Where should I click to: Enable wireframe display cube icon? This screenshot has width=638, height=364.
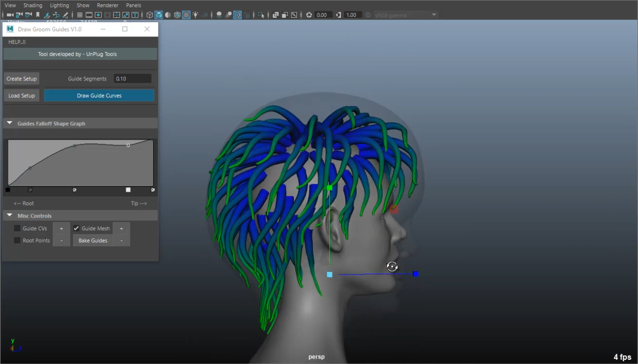(x=150, y=15)
